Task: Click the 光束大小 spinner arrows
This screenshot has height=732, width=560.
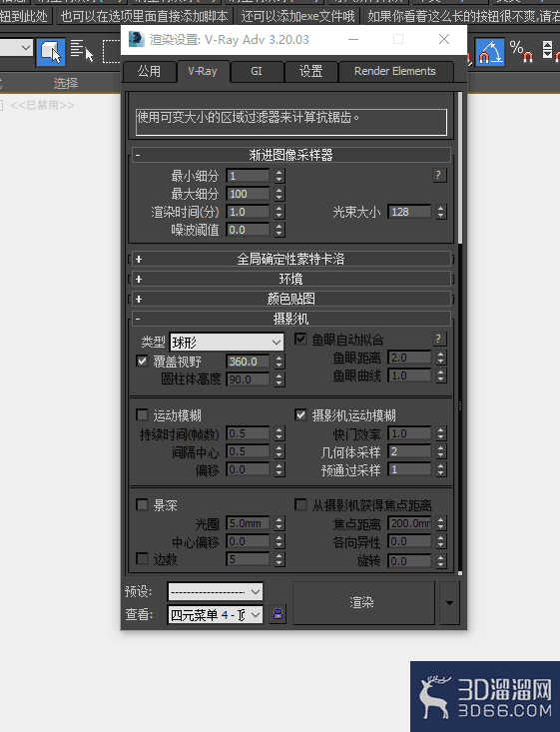Action: pyautogui.click(x=441, y=212)
